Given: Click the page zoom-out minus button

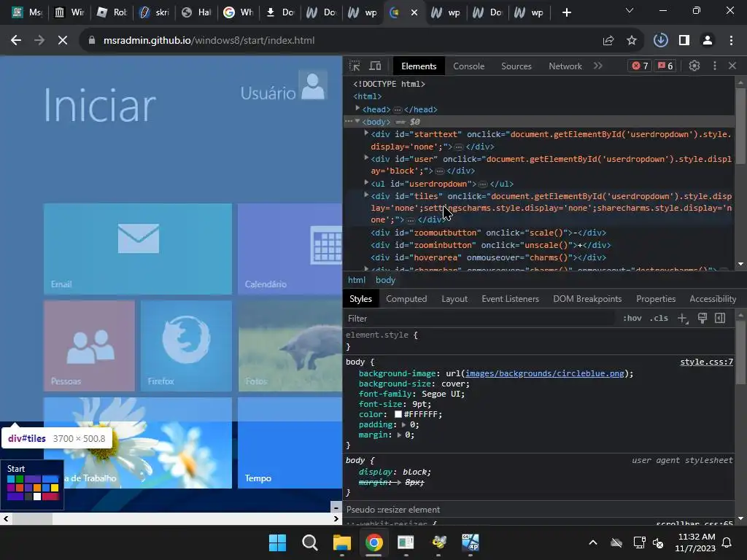Looking at the screenshot, I should click(336, 507).
